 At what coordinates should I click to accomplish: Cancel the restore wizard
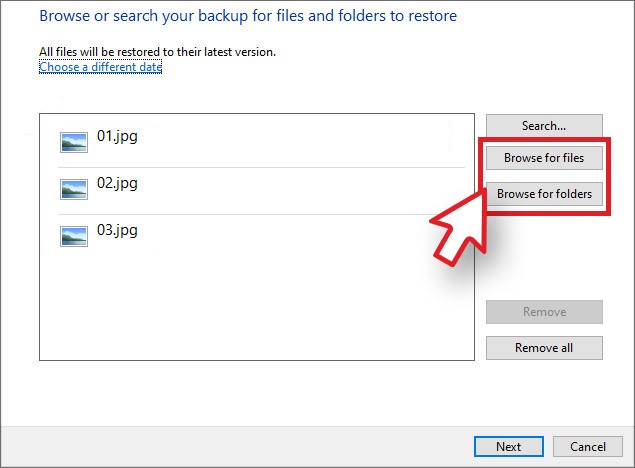(x=588, y=446)
